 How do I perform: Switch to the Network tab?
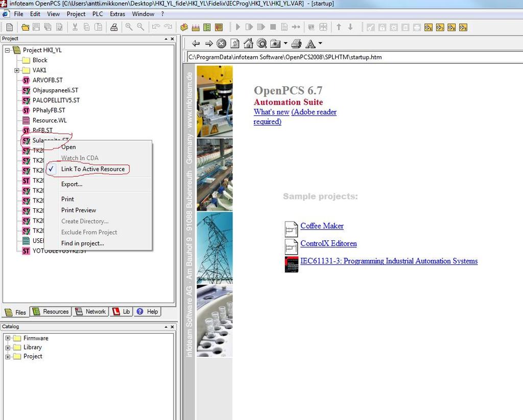pos(91,312)
